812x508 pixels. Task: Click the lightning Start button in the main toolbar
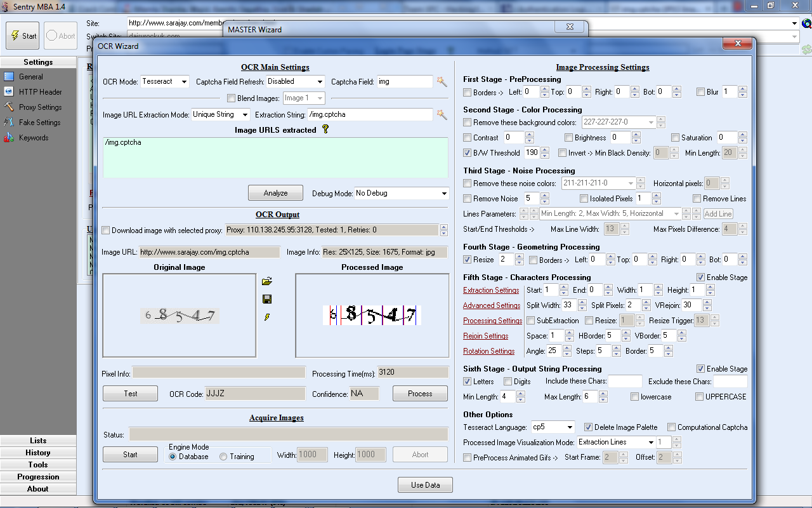pos(22,36)
